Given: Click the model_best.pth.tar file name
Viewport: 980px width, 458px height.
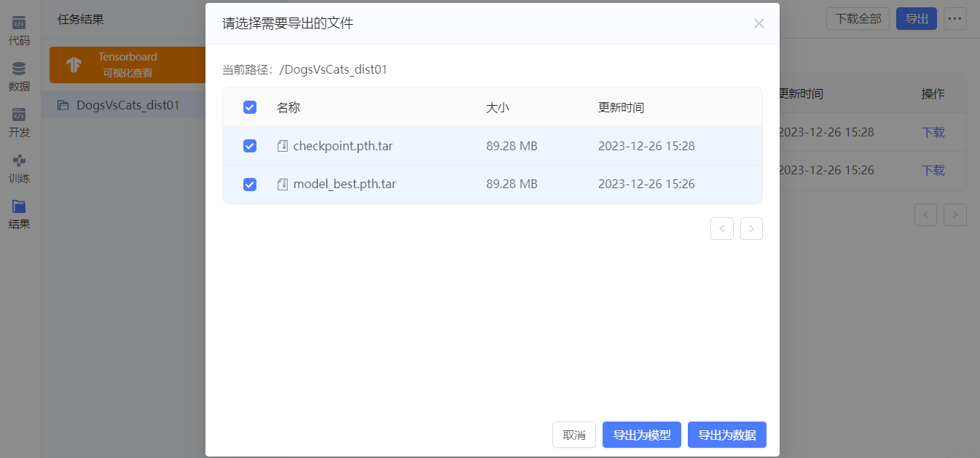Looking at the screenshot, I should 345,185.
